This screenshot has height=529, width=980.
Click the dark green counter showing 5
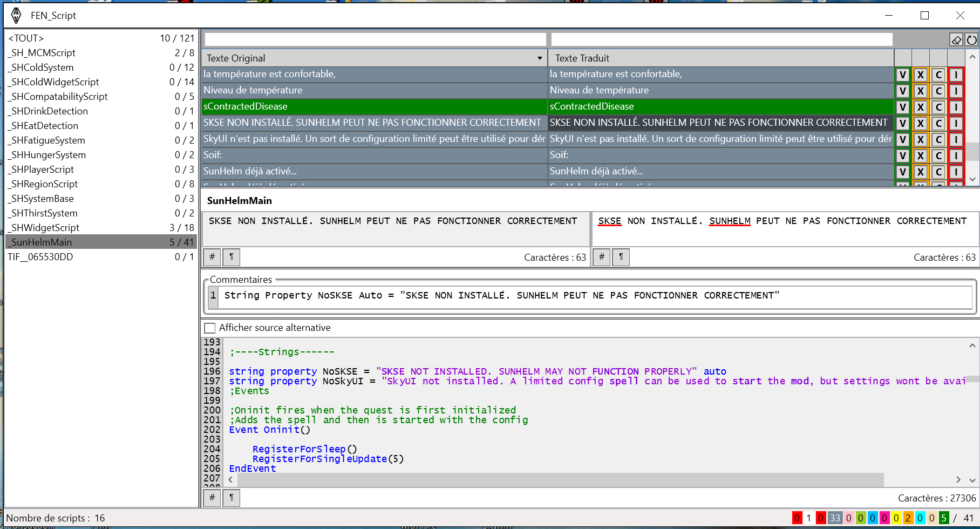pyautogui.click(x=944, y=518)
